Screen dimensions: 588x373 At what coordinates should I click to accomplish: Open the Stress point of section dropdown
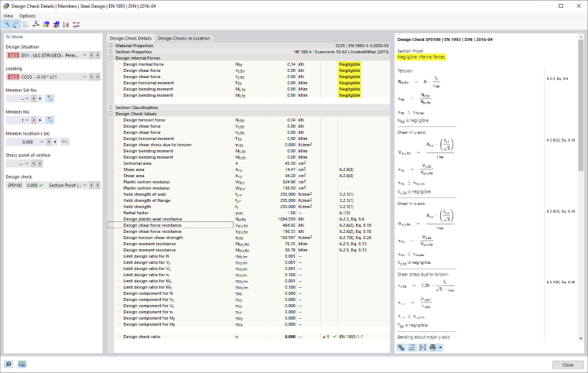[x=26, y=163]
